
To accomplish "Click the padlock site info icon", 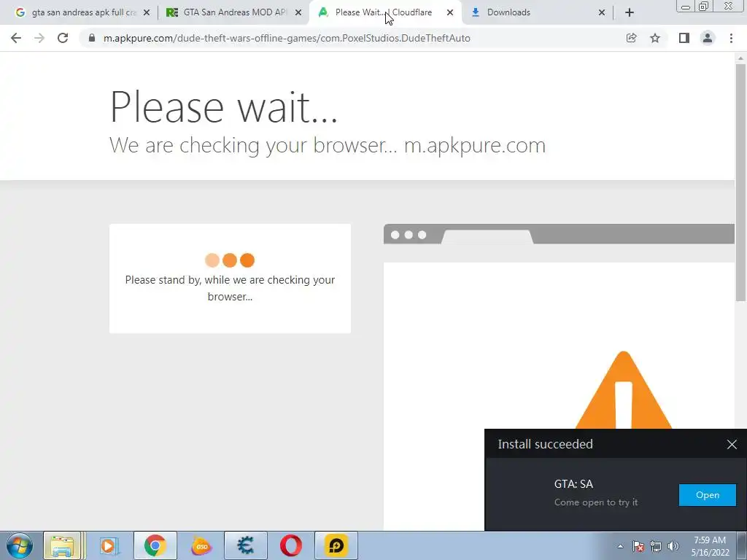I will (x=92, y=38).
